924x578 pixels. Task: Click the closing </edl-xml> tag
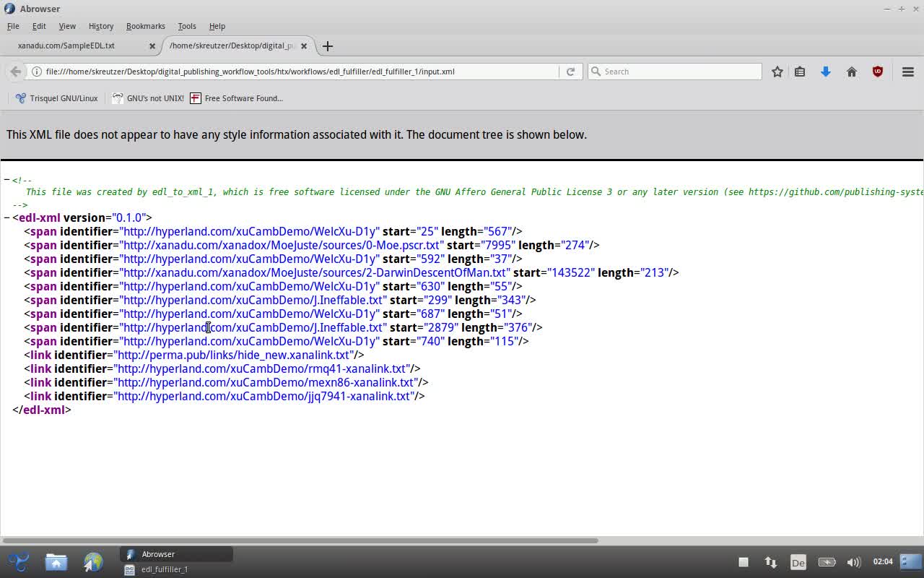(x=42, y=410)
